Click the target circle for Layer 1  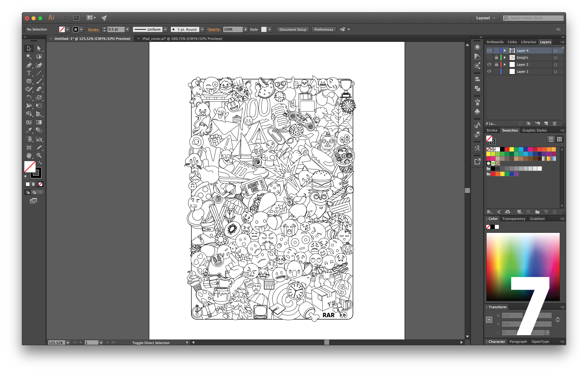pyautogui.click(x=556, y=71)
